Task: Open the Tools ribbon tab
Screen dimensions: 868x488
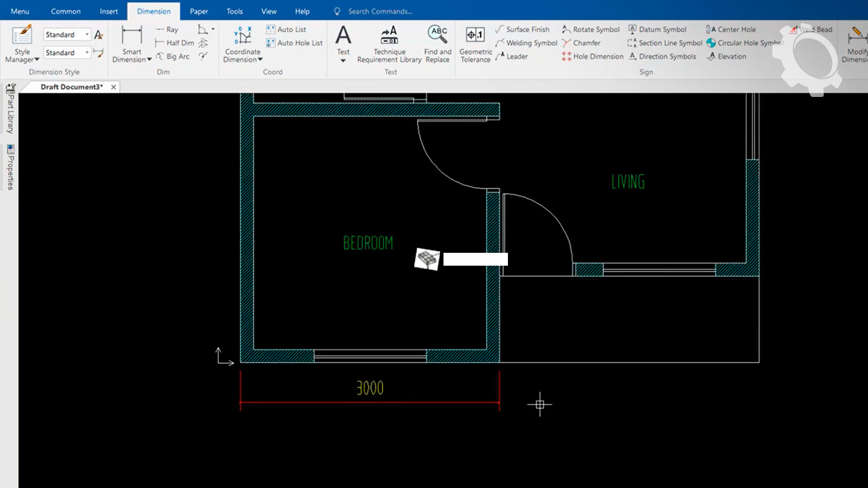Action: 235,12
